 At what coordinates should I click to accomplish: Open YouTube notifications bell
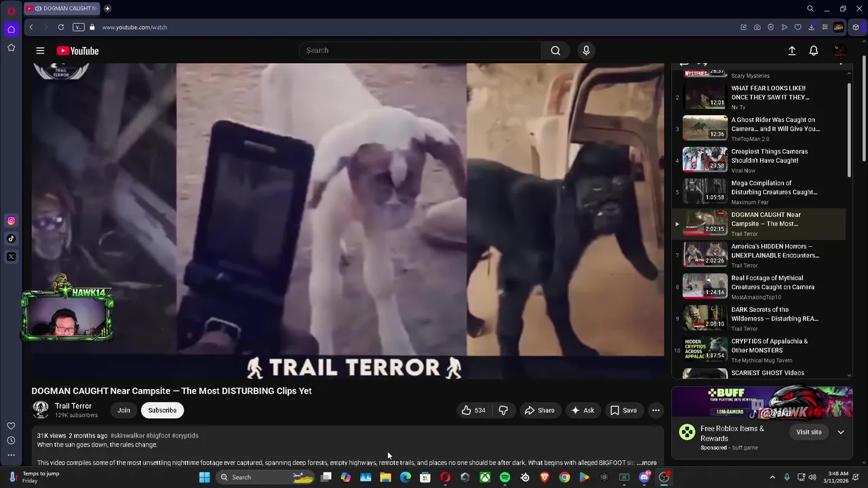pos(814,51)
